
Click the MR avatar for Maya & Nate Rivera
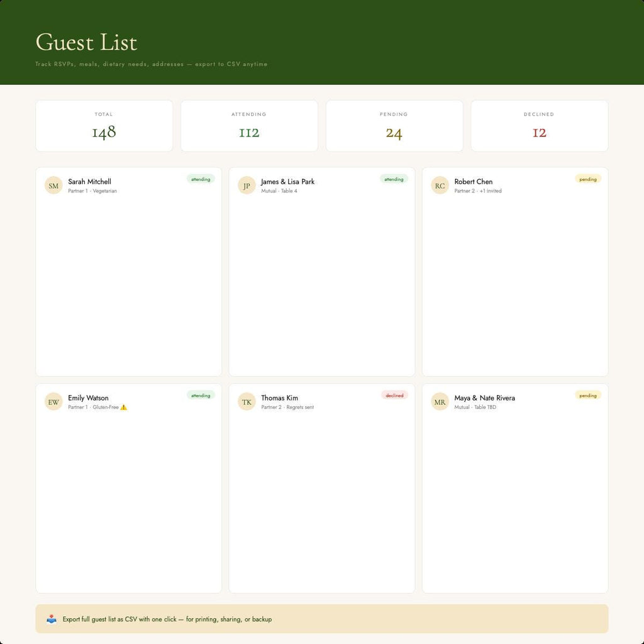(440, 402)
